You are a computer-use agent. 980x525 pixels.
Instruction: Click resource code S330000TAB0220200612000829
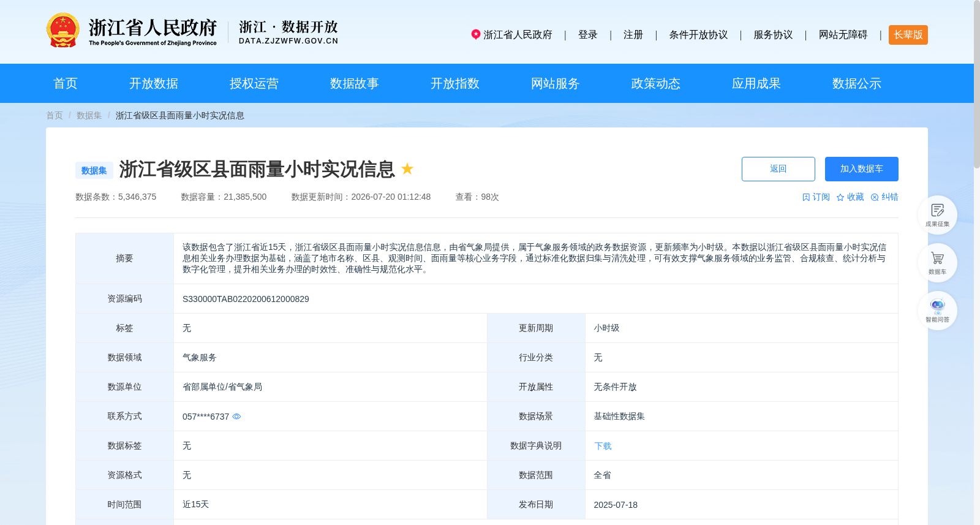click(x=246, y=299)
